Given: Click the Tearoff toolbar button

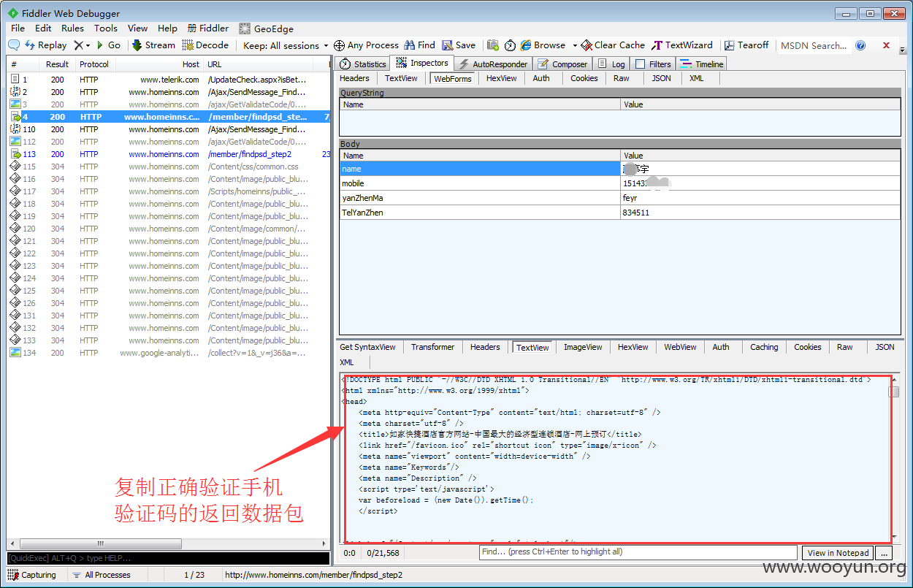Looking at the screenshot, I should point(746,45).
